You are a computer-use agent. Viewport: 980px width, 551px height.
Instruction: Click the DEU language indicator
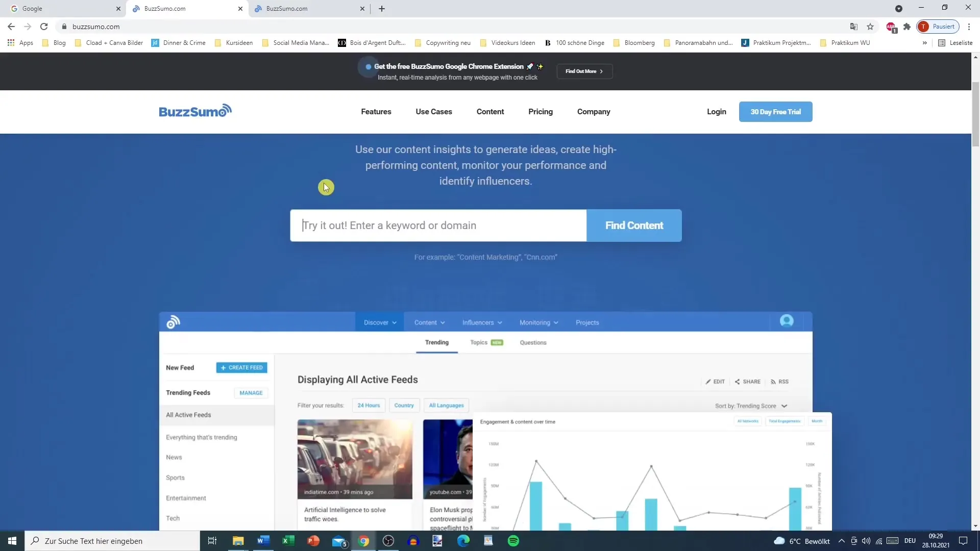click(910, 541)
